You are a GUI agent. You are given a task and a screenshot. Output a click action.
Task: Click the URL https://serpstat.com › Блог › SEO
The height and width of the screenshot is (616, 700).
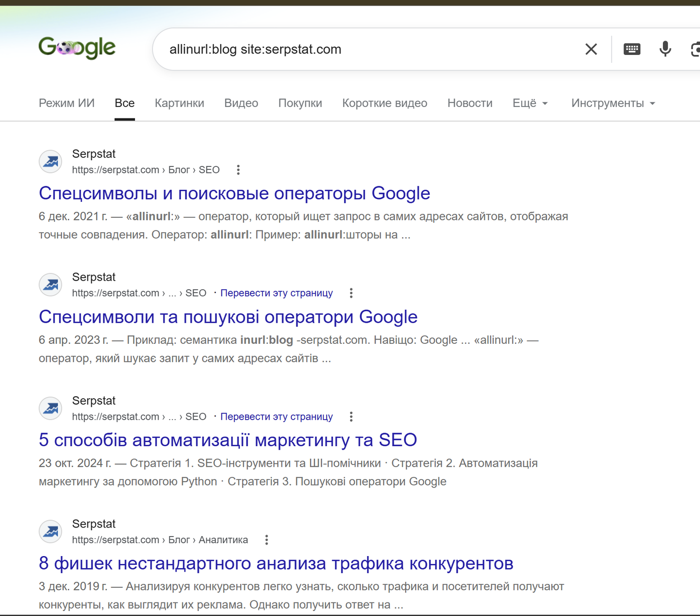pyautogui.click(x=146, y=170)
